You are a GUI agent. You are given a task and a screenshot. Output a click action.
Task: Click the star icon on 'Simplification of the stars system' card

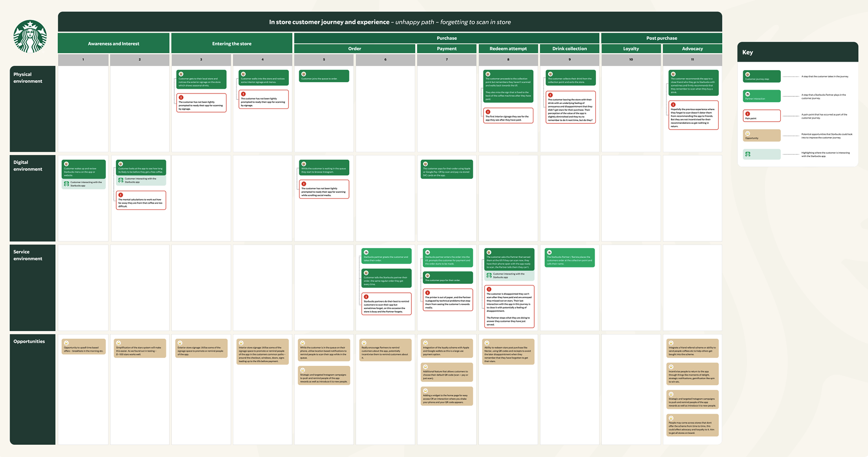(x=119, y=343)
